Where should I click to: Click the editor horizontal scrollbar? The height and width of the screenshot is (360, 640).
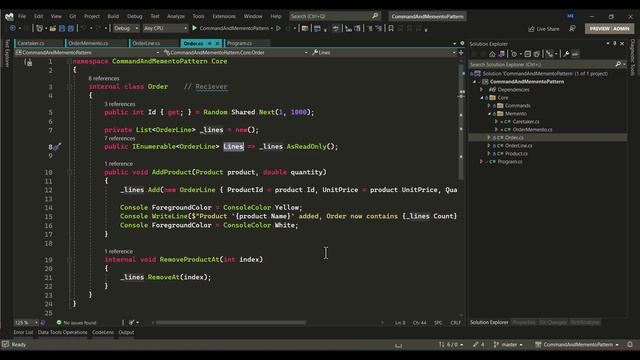231,322
